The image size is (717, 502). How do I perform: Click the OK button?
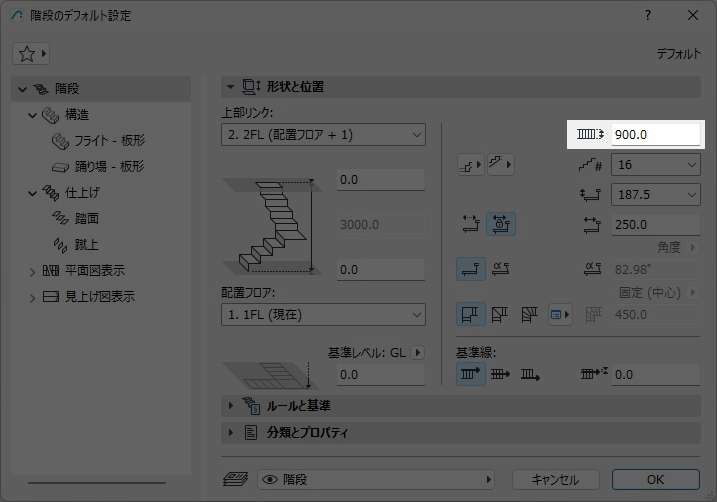coord(655,479)
